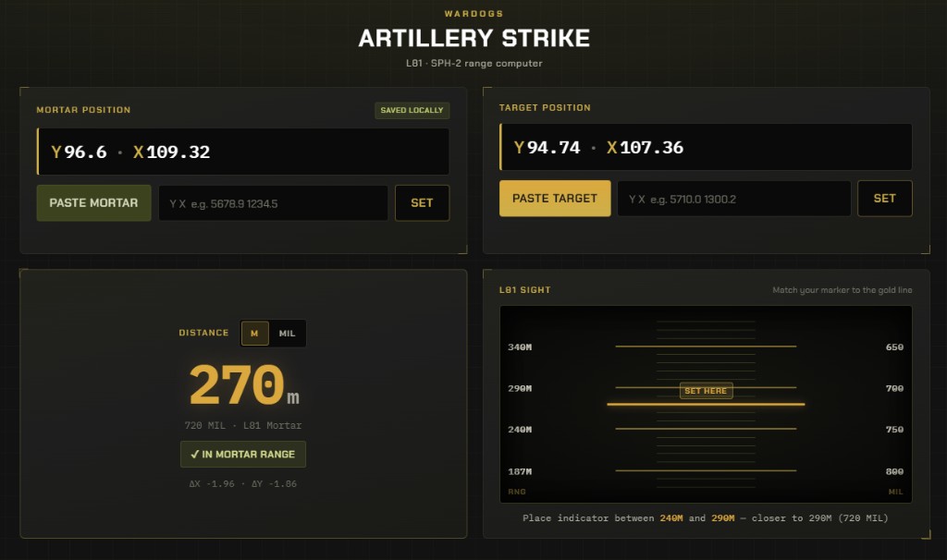Click the WARDOGS header label
Screen dimensions: 947x560
pyautogui.click(x=474, y=13)
